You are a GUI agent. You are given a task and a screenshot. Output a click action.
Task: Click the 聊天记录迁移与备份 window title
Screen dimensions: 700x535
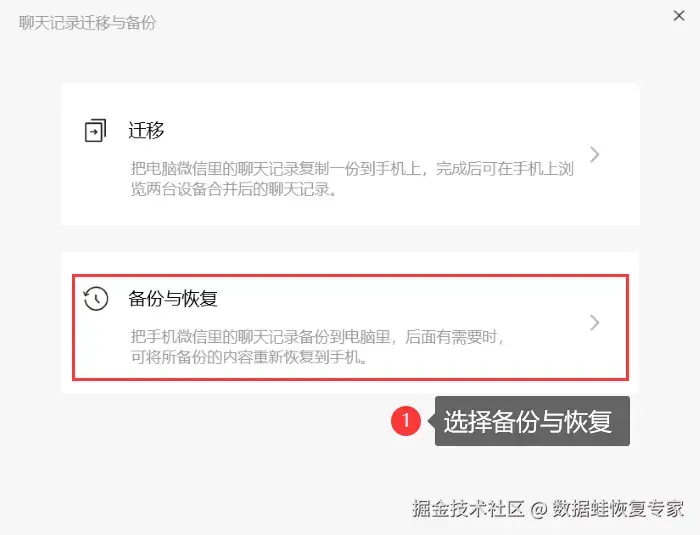pos(88,23)
